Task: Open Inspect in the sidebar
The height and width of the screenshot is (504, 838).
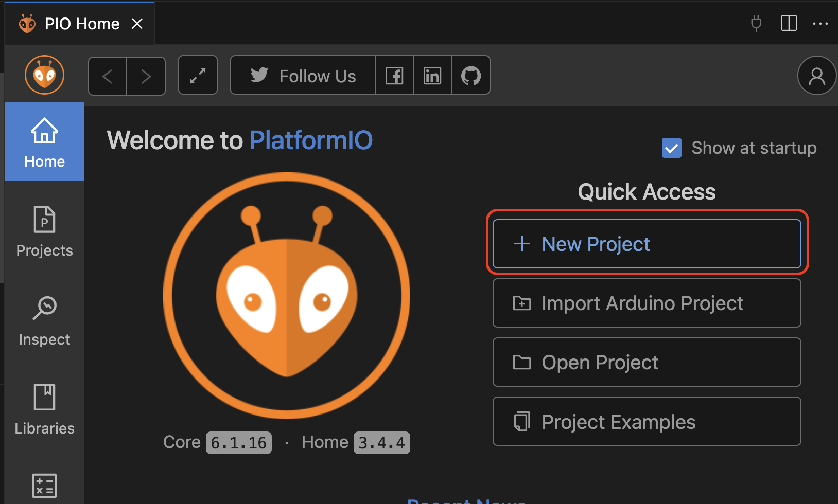Action: click(45, 320)
